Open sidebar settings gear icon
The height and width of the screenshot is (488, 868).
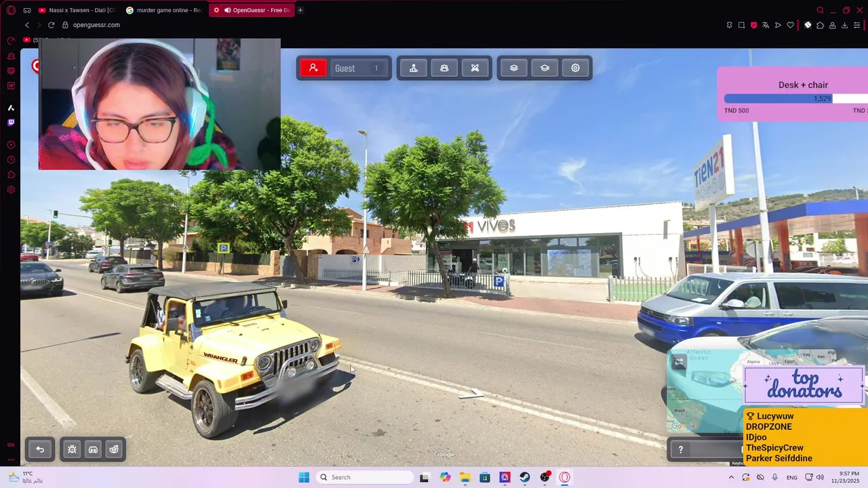pyautogui.click(x=11, y=190)
